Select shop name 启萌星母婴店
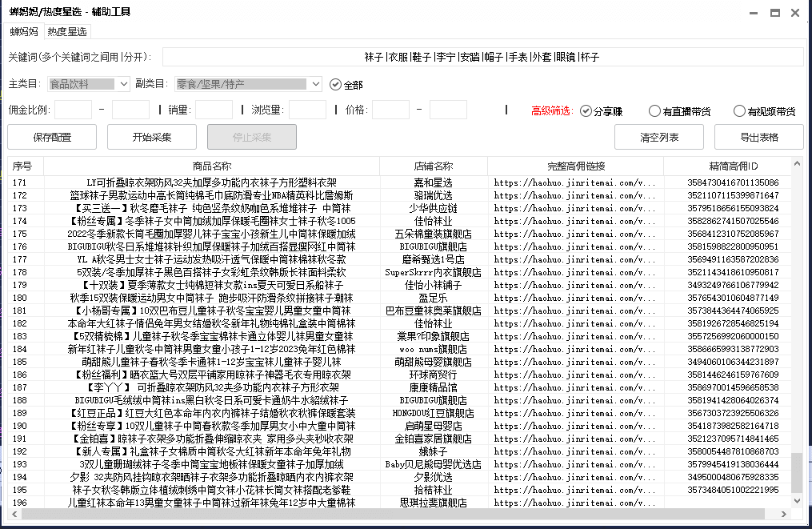 tap(434, 426)
